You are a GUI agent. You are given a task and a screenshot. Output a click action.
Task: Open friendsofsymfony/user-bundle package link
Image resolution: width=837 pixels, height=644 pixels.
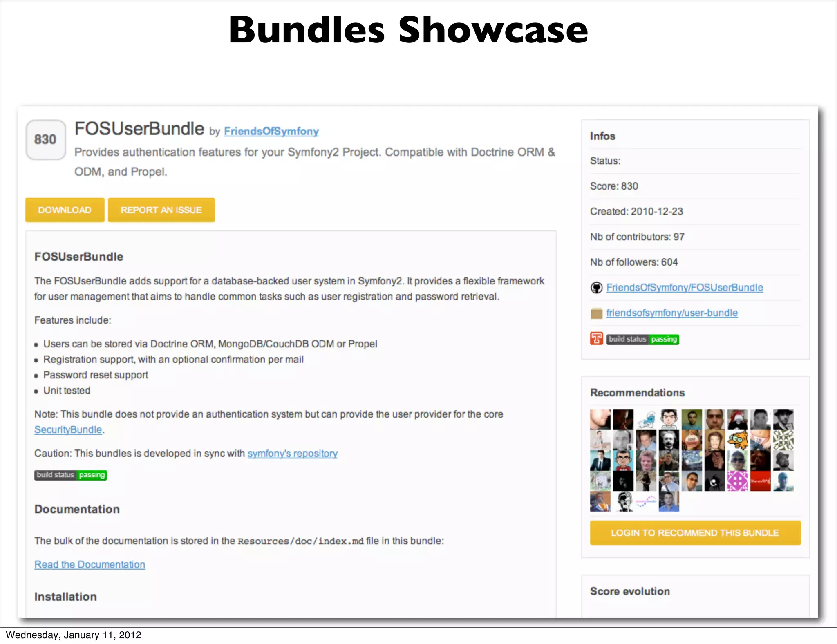(x=672, y=313)
